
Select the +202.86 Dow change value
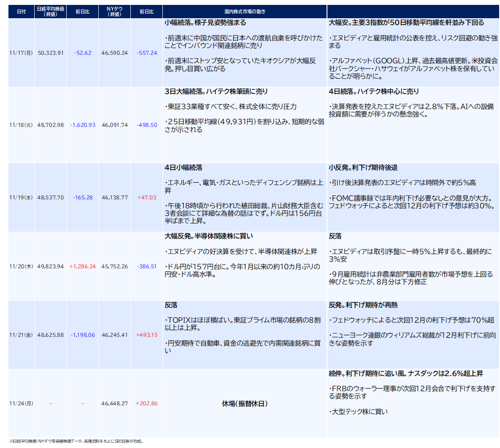pyautogui.click(x=146, y=404)
